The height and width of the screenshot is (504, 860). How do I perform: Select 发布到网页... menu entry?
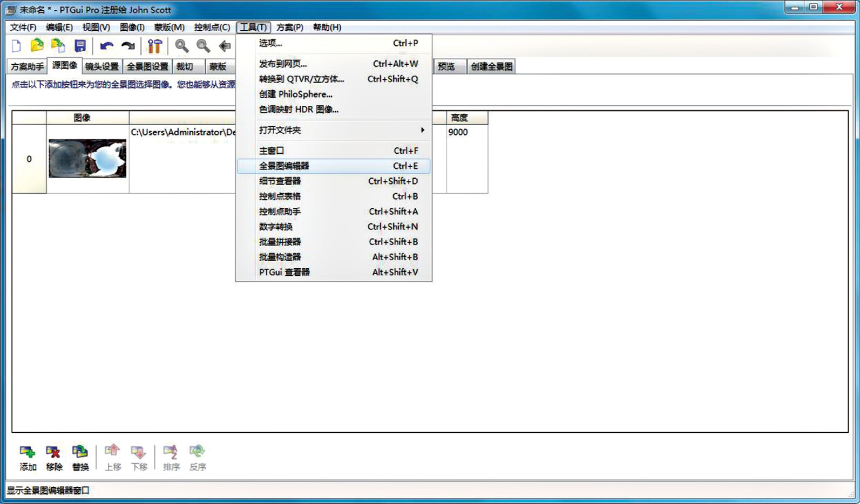coord(334,64)
